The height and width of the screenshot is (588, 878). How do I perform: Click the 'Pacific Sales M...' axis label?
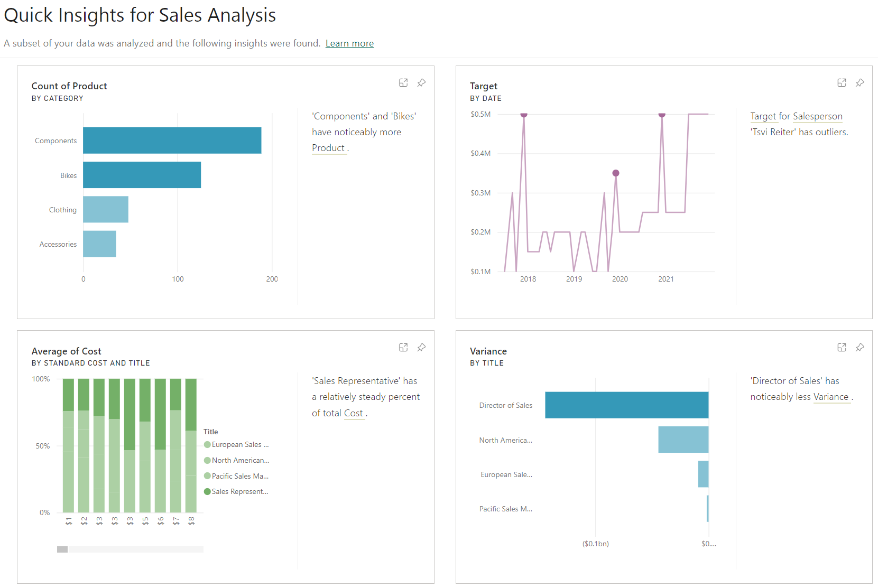(x=506, y=509)
